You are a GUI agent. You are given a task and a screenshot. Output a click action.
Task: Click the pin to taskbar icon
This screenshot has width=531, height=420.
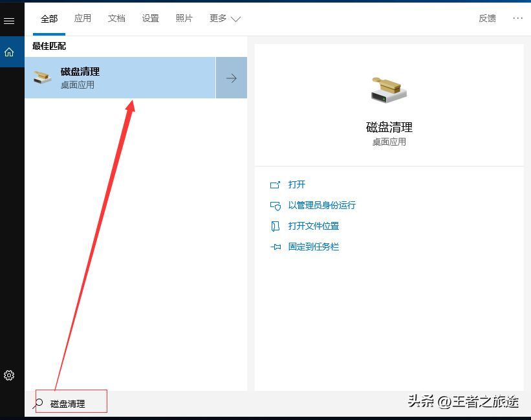[x=276, y=247]
